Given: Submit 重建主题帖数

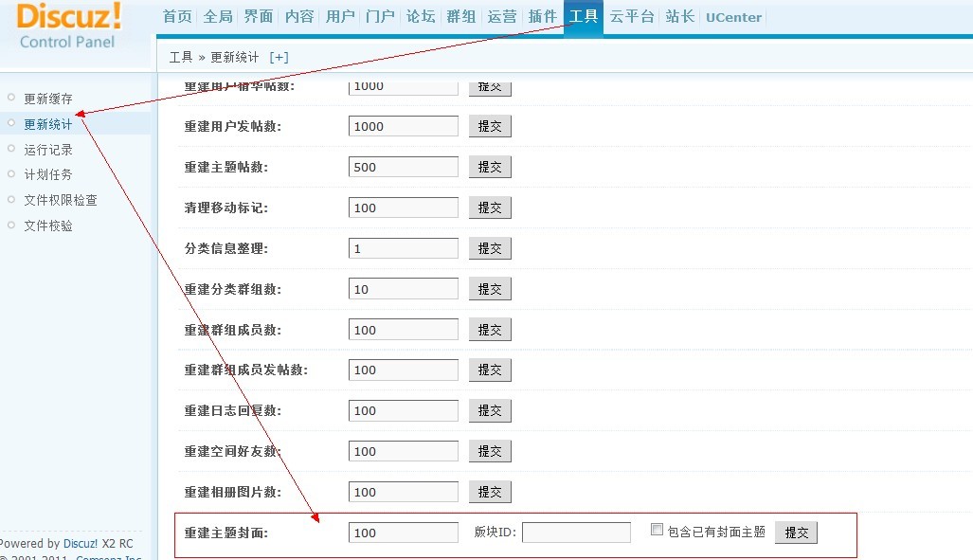Looking at the screenshot, I should (x=490, y=167).
